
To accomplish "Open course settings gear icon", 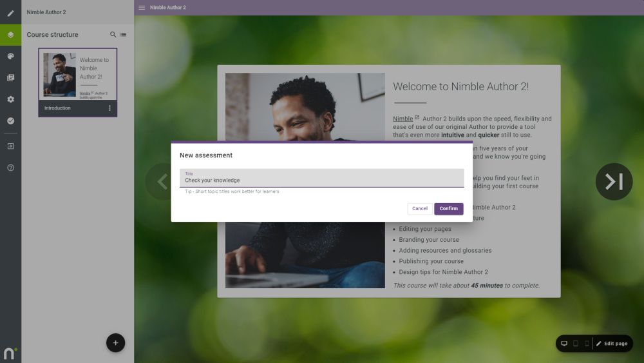I will click(x=11, y=99).
